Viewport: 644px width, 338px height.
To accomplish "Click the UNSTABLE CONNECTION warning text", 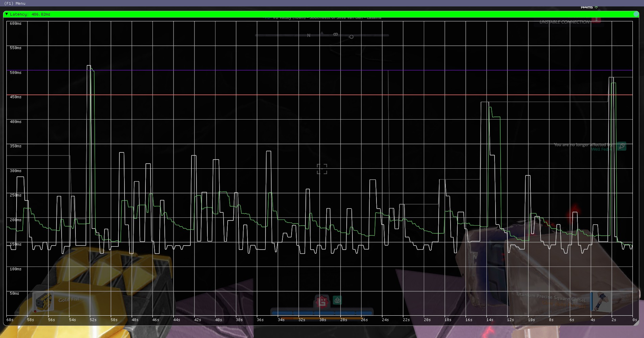I will pos(565,22).
